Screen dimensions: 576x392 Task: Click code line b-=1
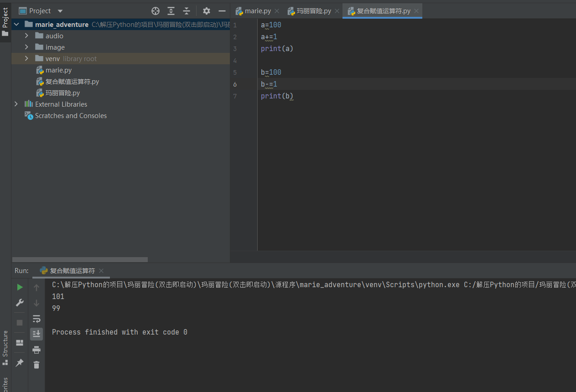pos(269,84)
